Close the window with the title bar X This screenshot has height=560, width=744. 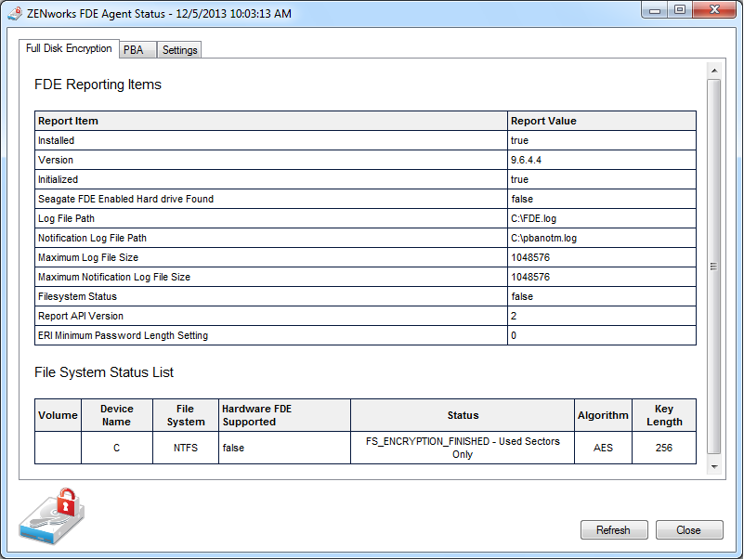click(714, 9)
